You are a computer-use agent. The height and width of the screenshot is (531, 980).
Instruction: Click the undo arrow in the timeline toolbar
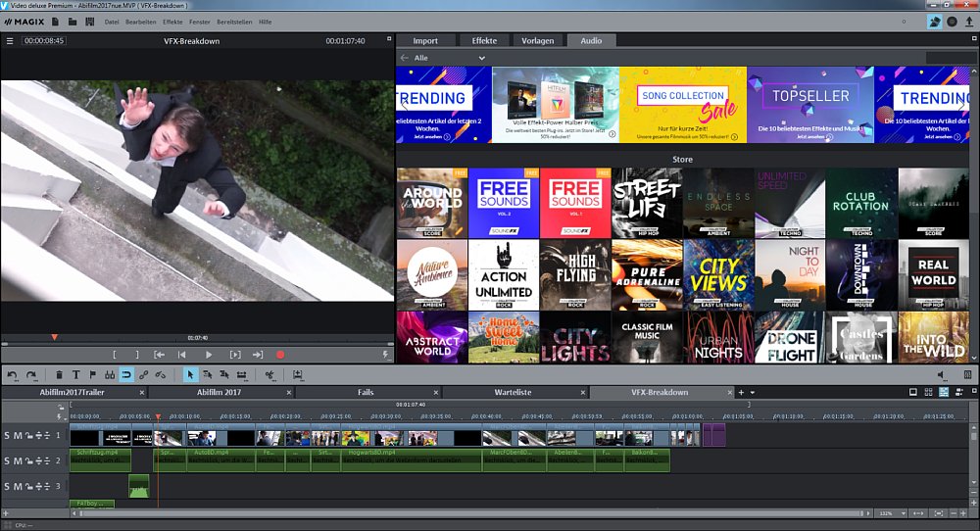coord(12,374)
